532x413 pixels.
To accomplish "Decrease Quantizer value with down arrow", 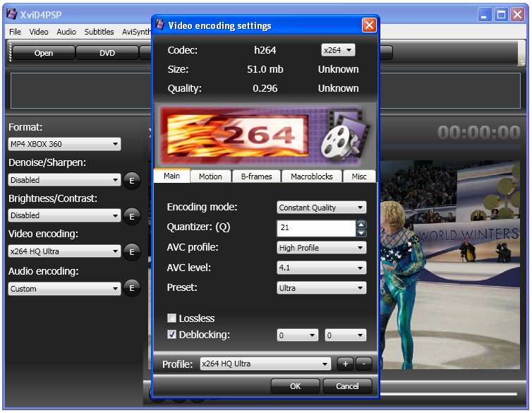I will 361,233.
